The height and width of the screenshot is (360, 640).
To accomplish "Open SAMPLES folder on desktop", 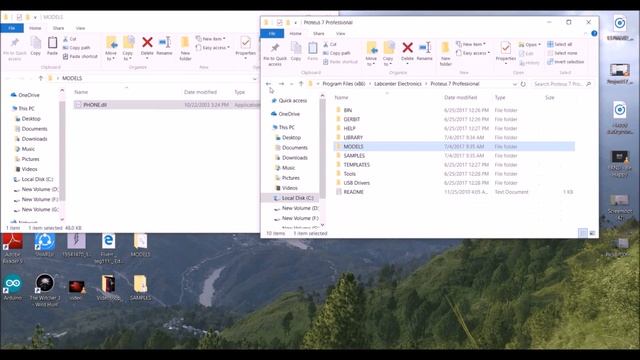I will (140, 288).
